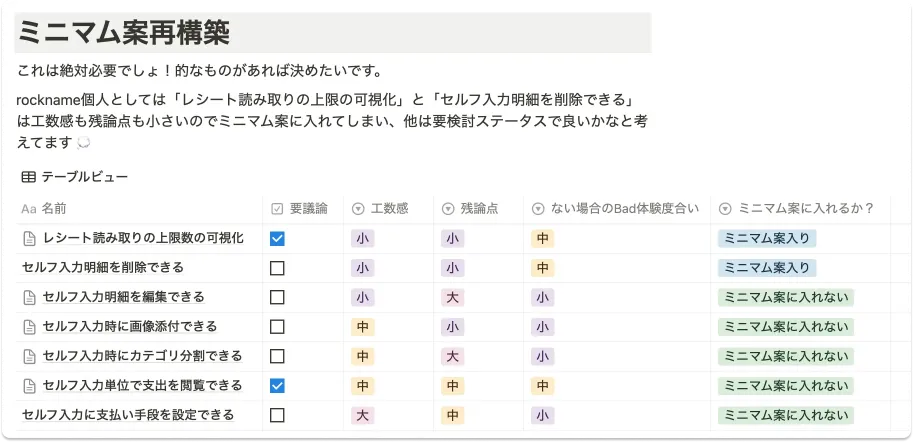Click the Aa text icon in 名前 header
Image resolution: width=913 pixels, height=442 pixels.
pos(29,209)
